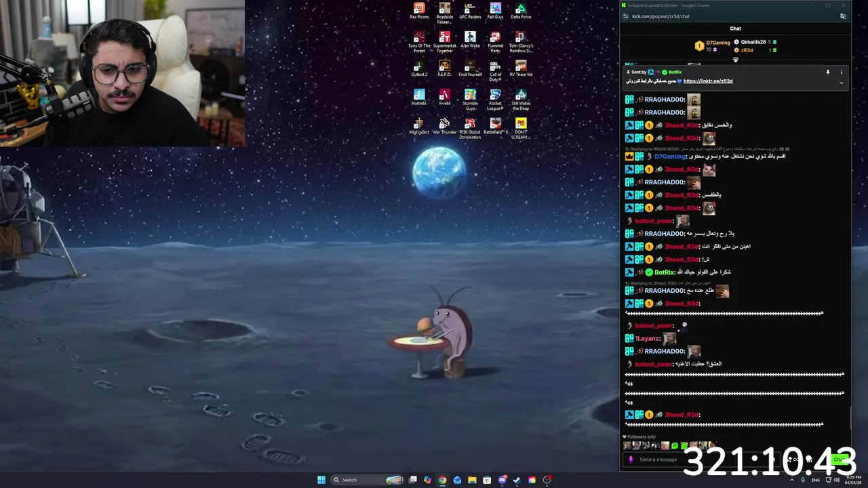This screenshot has height=488, width=868.
Task: Open the Highguard desktop shortcut
Action: [419, 126]
